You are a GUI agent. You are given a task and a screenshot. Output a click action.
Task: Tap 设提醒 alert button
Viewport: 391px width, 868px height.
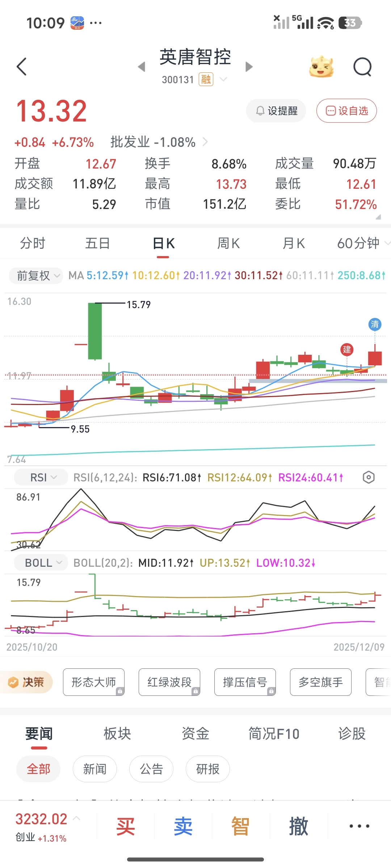[x=276, y=111]
